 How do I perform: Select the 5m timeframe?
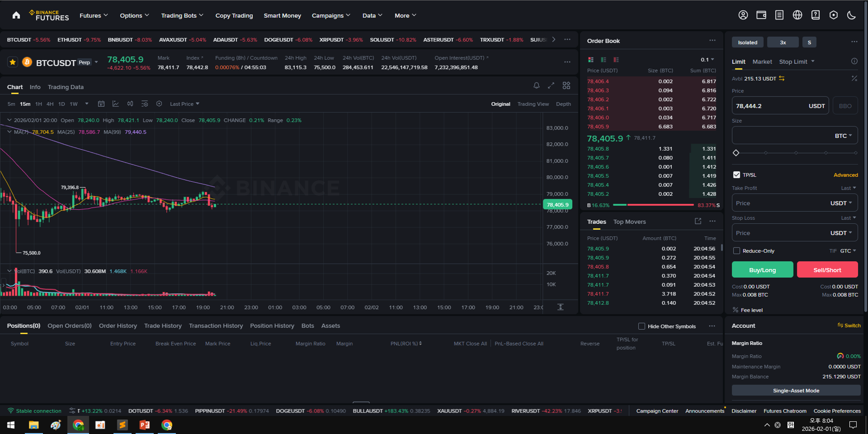pos(11,104)
